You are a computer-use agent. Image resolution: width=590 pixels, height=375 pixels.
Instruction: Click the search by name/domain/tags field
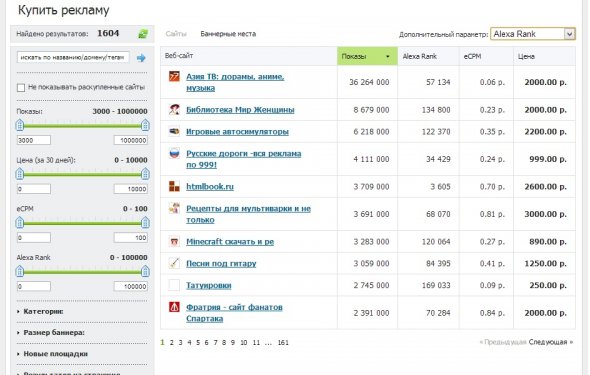[x=73, y=58]
